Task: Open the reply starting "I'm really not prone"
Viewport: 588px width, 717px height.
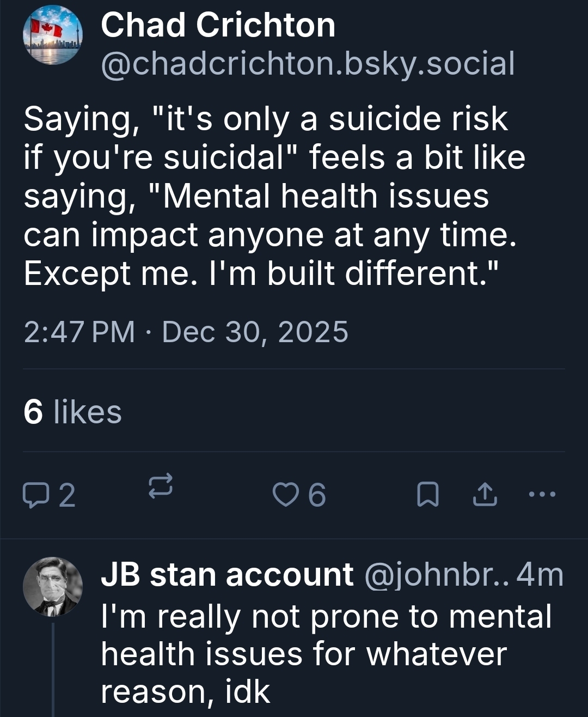Action: click(x=326, y=654)
